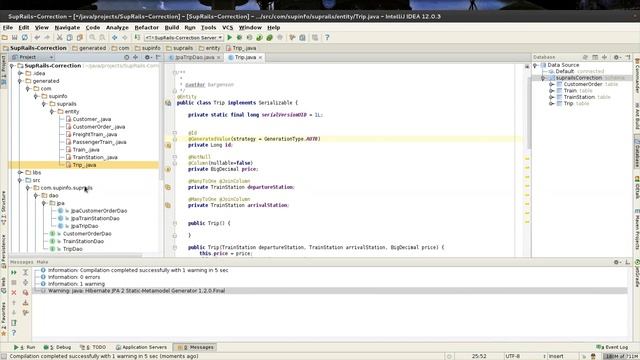Open the Project view selector dropdown

coord(34,58)
